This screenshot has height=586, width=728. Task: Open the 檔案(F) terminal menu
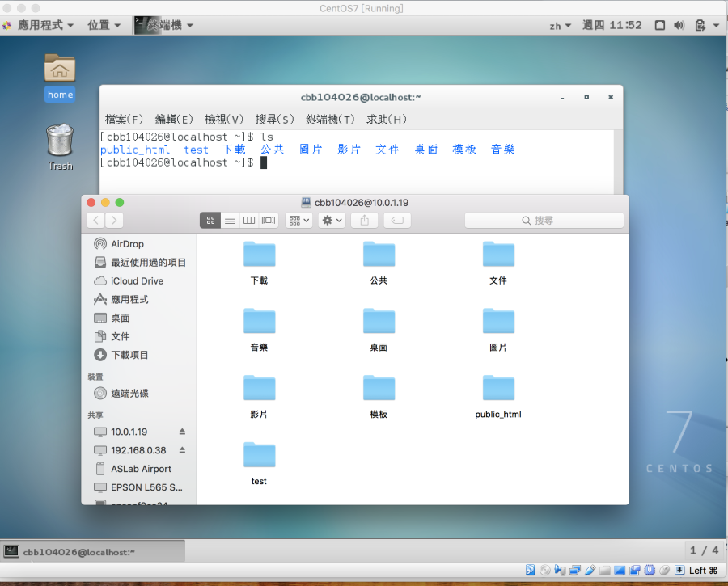tap(124, 120)
